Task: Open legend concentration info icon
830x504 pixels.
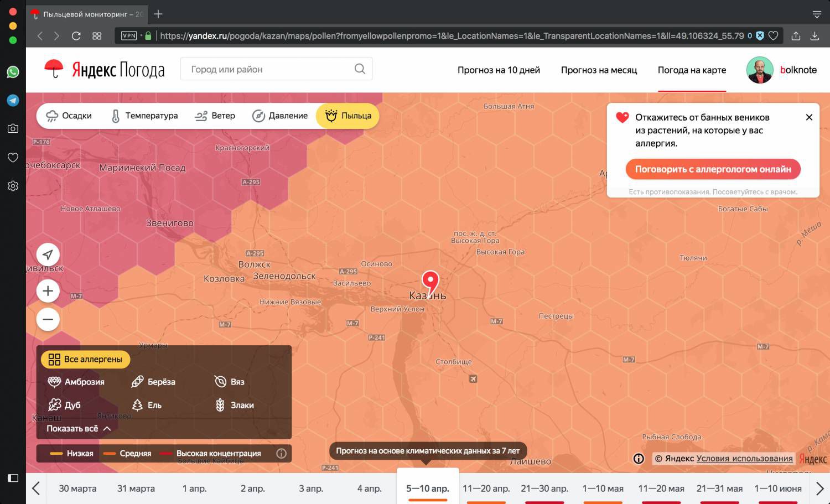Action: (x=281, y=454)
